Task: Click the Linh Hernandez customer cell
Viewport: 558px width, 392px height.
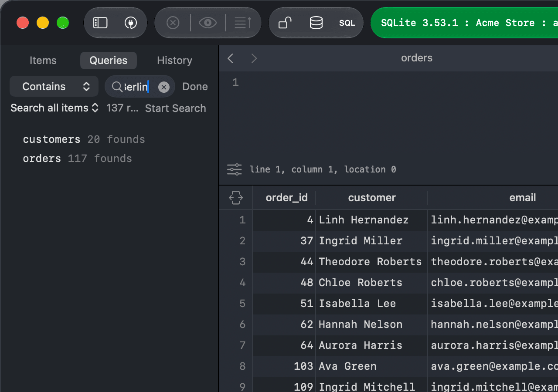Action: coord(372,220)
